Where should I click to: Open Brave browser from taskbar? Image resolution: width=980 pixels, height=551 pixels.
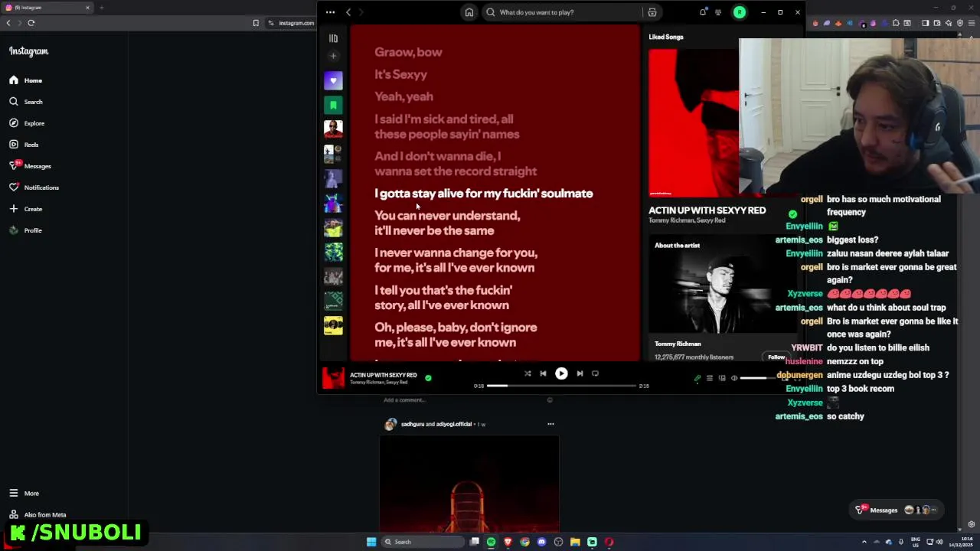pos(508,542)
